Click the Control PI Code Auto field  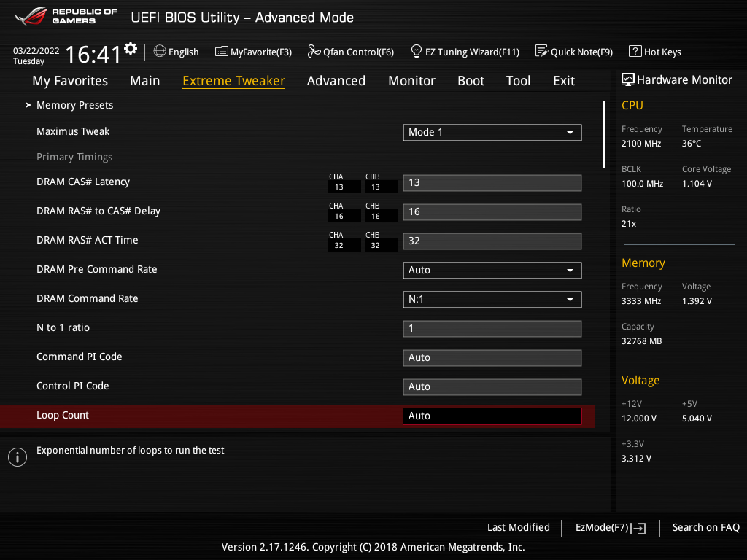[492, 386]
